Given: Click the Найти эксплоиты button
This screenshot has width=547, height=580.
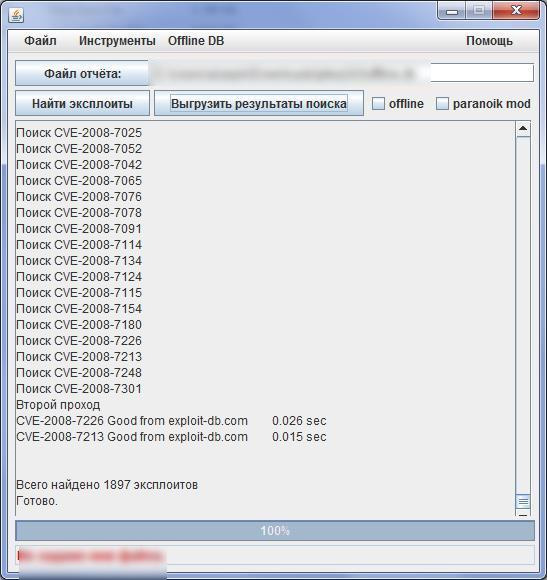Looking at the screenshot, I should [x=82, y=103].
